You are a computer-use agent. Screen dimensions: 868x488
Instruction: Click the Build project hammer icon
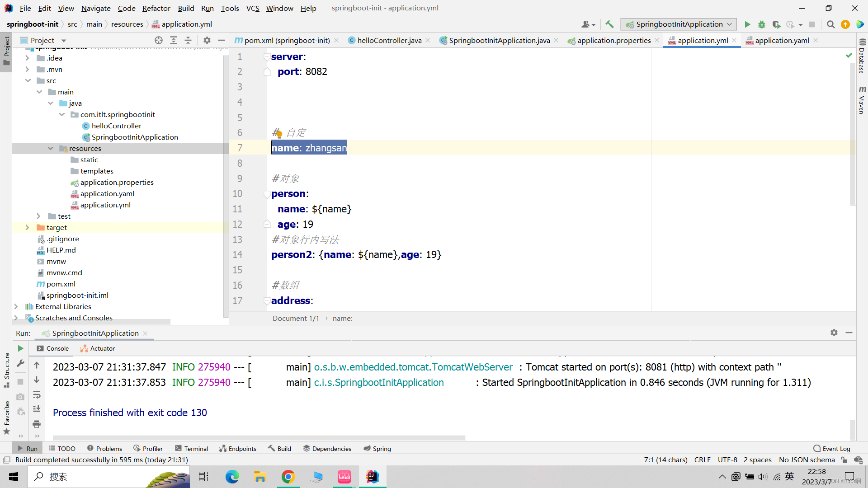coord(609,24)
